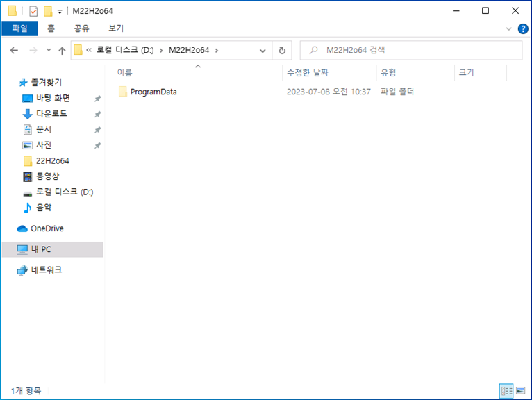Click the search magnifier icon

pos(313,50)
